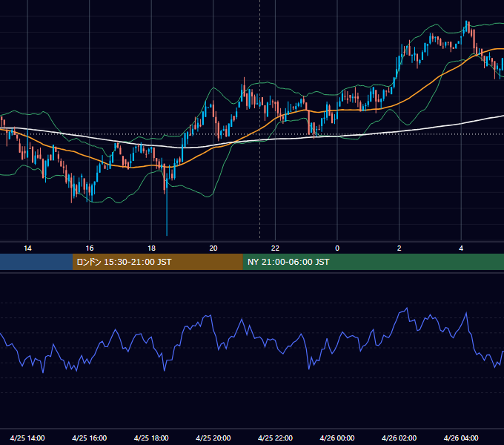Click the time axis label 18
The height and width of the screenshot is (445, 504).
click(151, 248)
